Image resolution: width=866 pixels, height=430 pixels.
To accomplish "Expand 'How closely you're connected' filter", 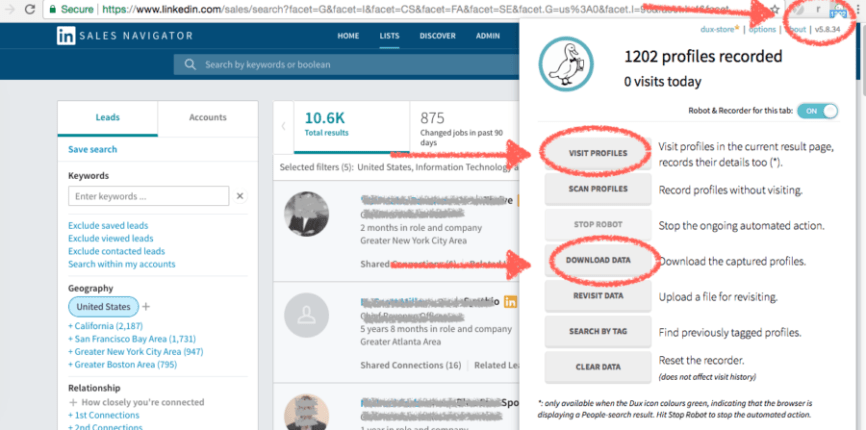I will [x=72, y=402].
